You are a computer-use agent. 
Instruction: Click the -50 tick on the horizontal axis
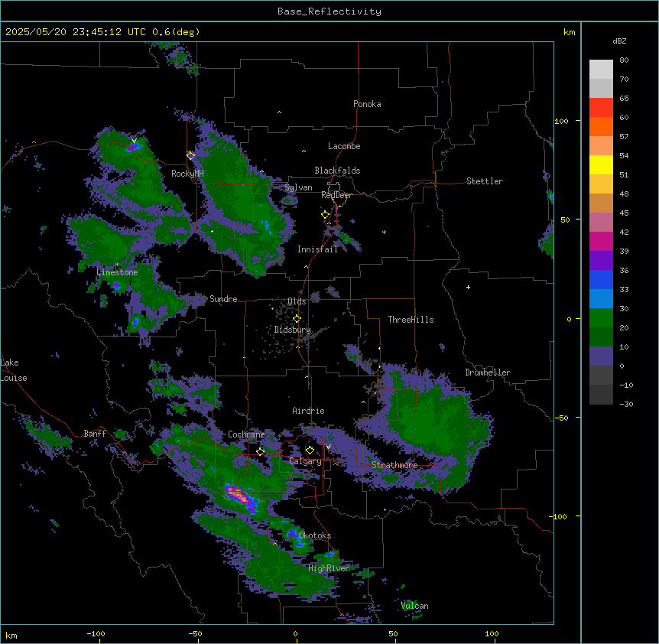click(195, 633)
